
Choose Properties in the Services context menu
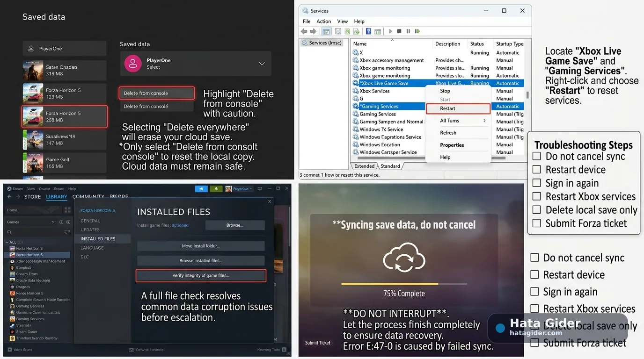[x=452, y=145]
